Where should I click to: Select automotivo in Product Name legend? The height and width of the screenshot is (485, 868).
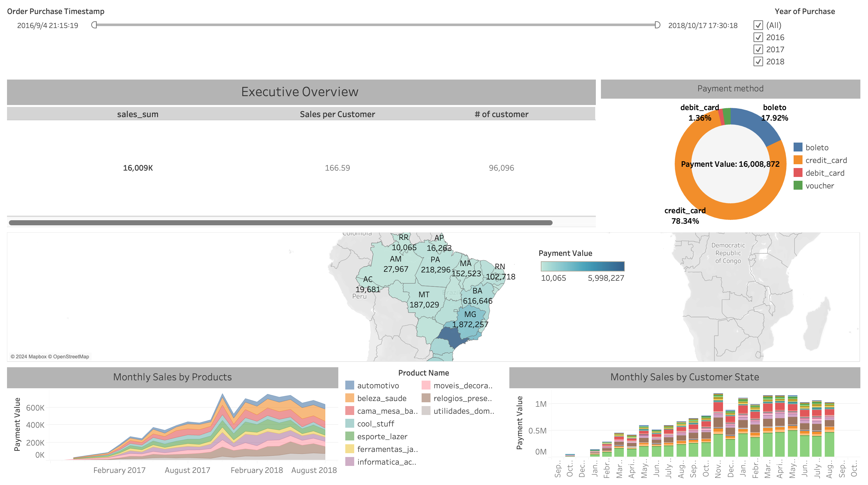coord(377,385)
